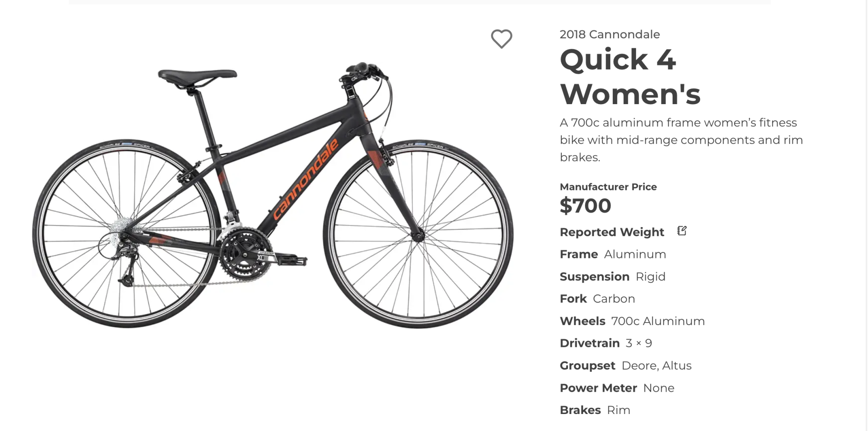Select the Reported Weight label

pyautogui.click(x=612, y=232)
